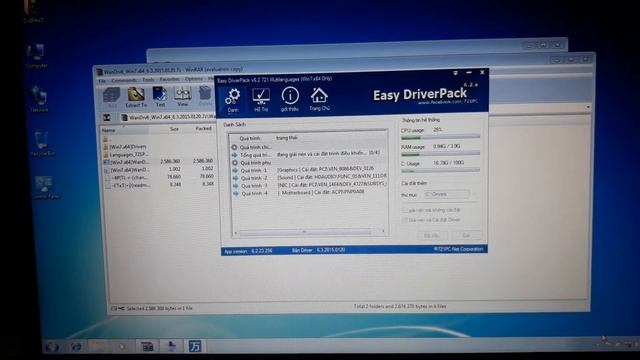This screenshot has height=360, width=640.
Task: Click WinRAR Test toolbar icon
Action: [160, 97]
